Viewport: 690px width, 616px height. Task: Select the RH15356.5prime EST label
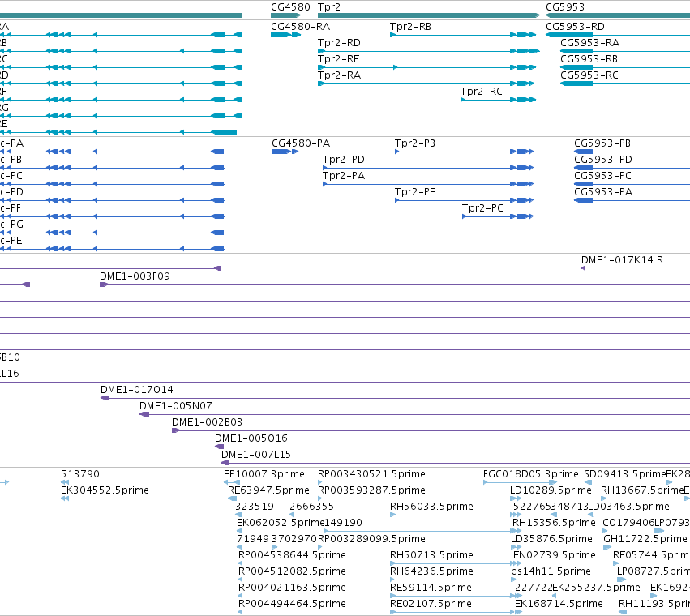(554, 523)
